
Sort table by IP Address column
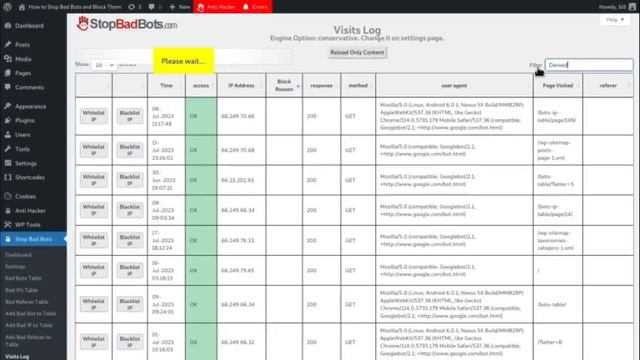pyautogui.click(x=241, y=86)
